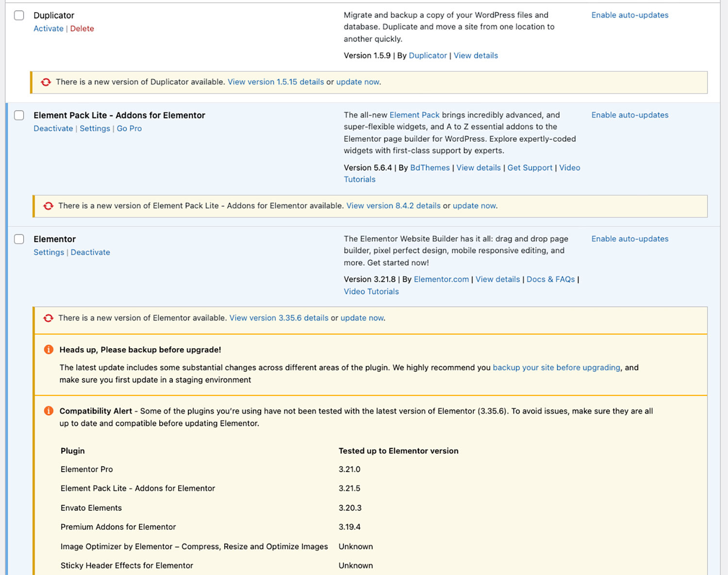Screen dimensions: 728x575
Task: Check the Elementor plugin checkbox
Action: click(x=19, y=239)
